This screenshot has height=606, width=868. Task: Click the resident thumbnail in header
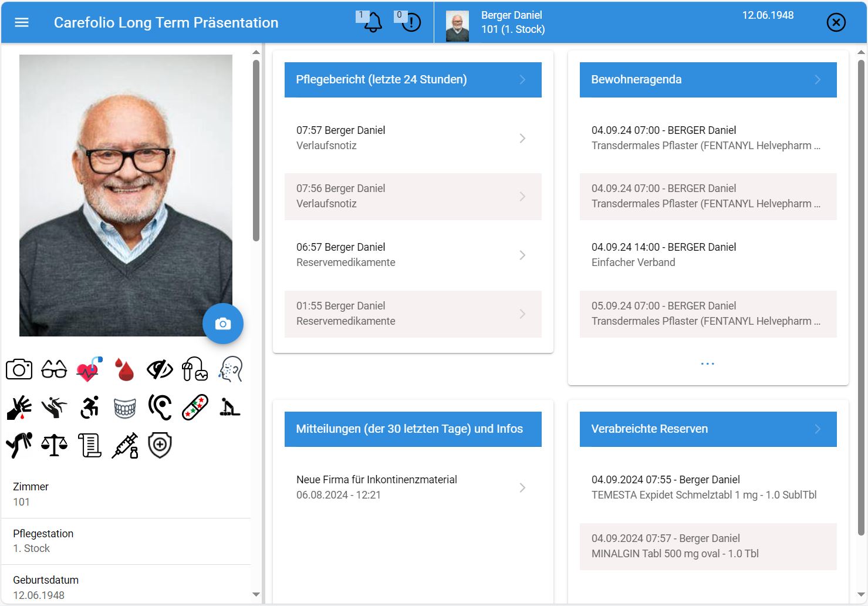[457, 26]
